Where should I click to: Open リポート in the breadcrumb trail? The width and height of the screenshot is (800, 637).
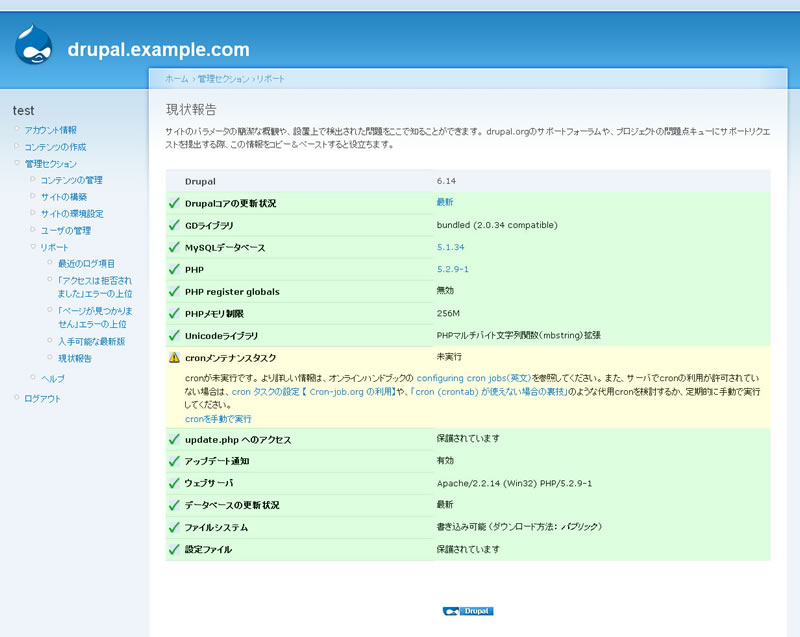pyautogui.click(x=270, y=79)
